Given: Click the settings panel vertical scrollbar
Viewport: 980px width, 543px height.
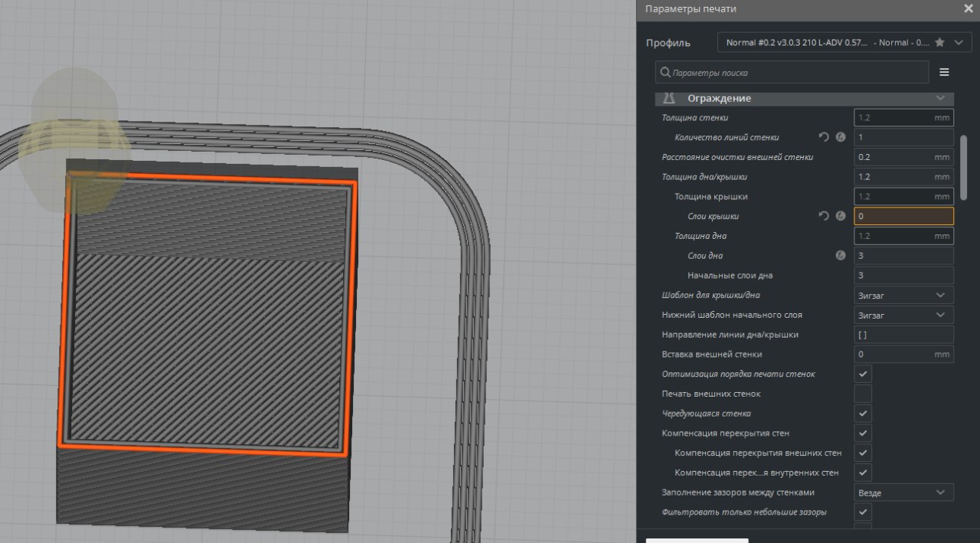Looking at the screenshot, I should (x=964, y=168).
